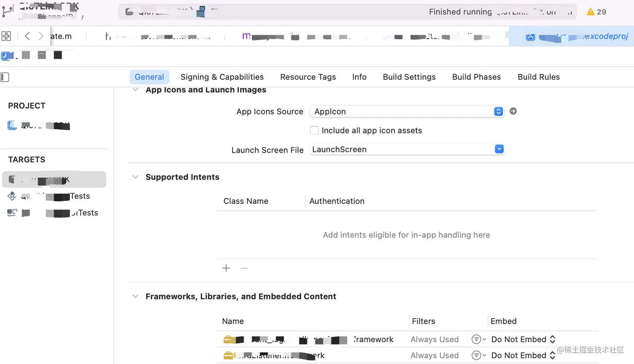The image size is (634, 364).
Task: Open the filter options in the Listener framework row
Action: pyautogui.click(x=478, y=355)
